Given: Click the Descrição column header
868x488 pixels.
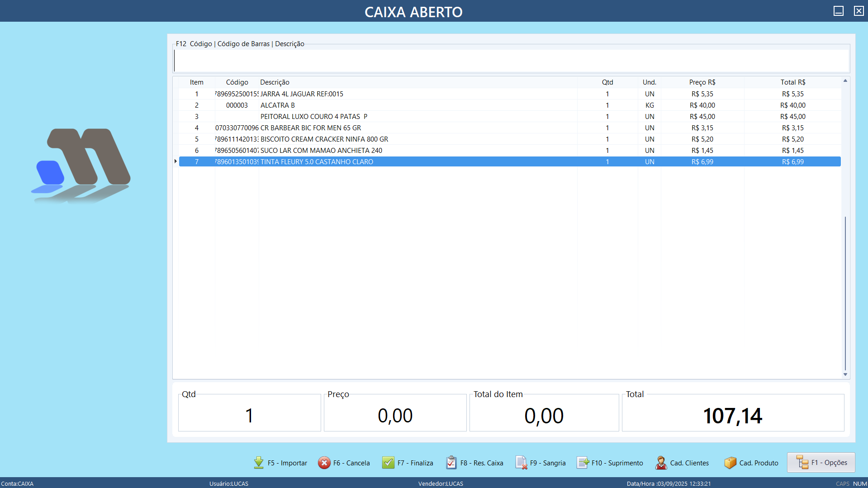Looking at the screenshot, I should coord(275,82).
